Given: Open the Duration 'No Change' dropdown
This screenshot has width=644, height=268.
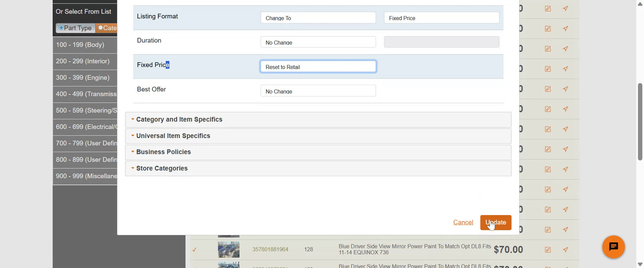Looking at the screenshot, I should tap(318, 42).
